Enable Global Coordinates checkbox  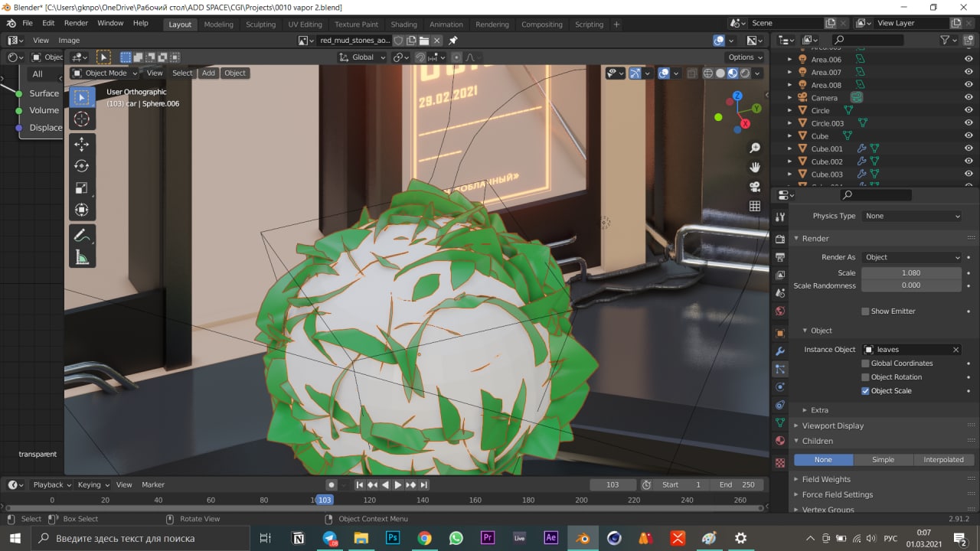pyautogui.click(x=865, y=364)
